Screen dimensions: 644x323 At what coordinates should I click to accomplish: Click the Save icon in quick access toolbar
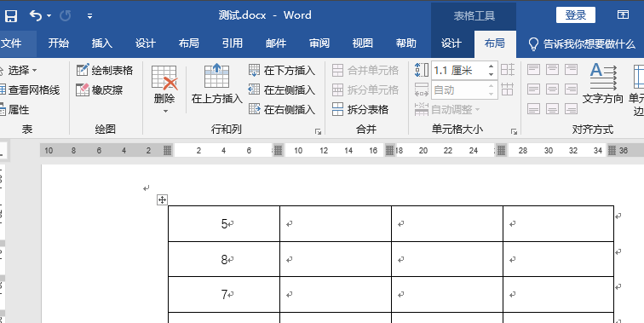pos(11,16)
